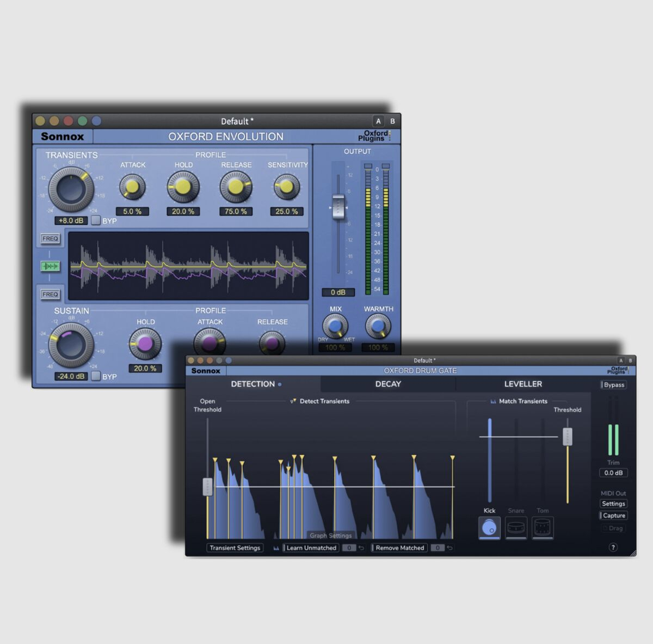Open the Transient Settings panel
The height and width of the screenshot is (644, 653).
(235, 548)
